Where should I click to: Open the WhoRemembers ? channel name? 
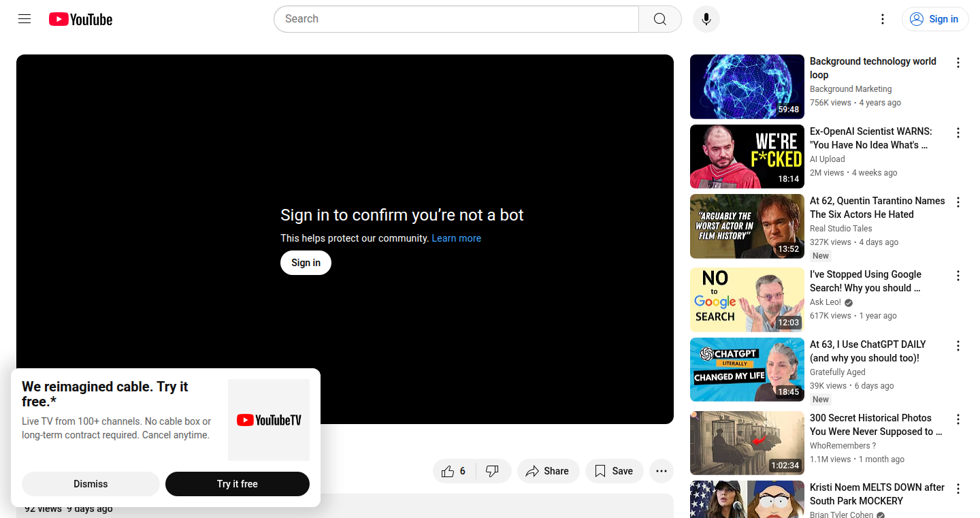(843, 446)
